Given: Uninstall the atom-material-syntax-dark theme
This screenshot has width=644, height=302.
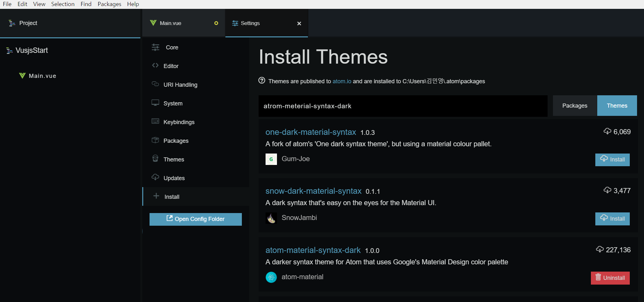Looking at the screenshot, I should coord(610,278).
